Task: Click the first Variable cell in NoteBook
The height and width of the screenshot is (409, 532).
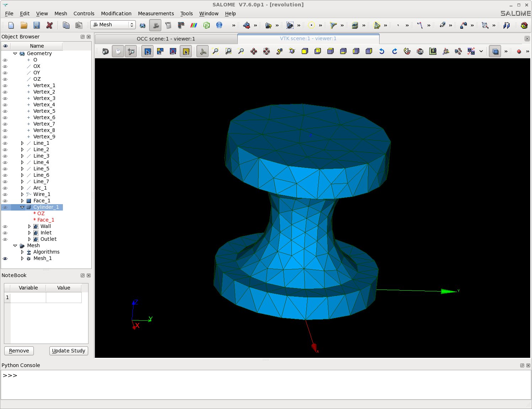Action: click(x=28, y=297)
